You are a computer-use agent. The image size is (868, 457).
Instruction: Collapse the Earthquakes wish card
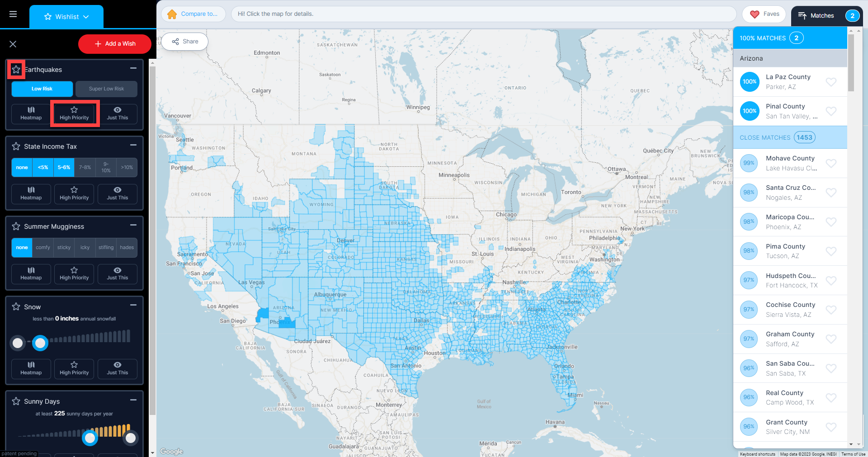[133, 68]
